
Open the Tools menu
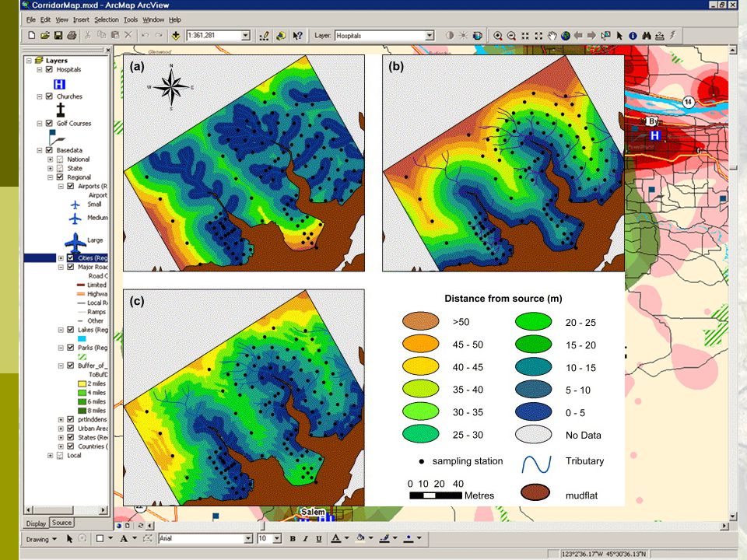point(131,20)
